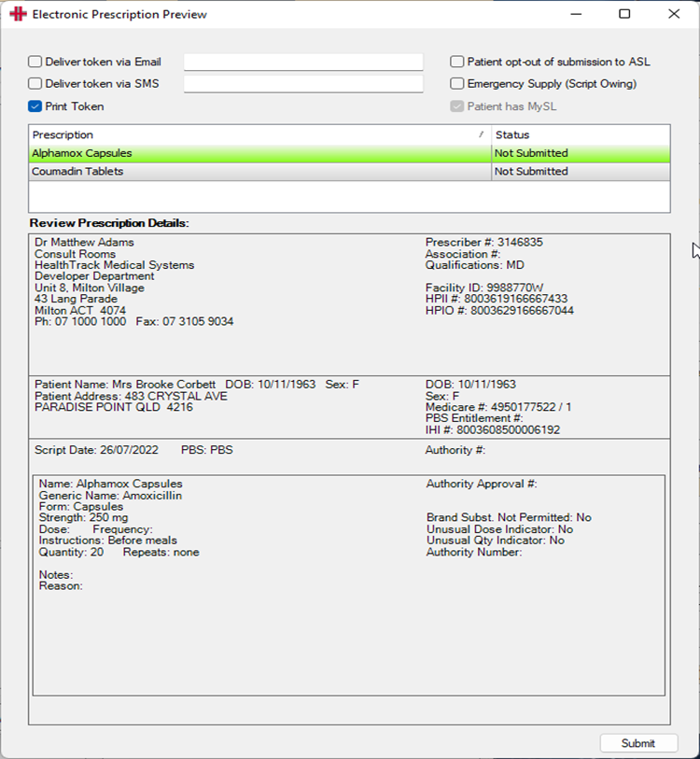This screenshot has width=700, height=759.
Task: Click Not Submitted status for Coumadin Tablets
Action: click(531, 172)
